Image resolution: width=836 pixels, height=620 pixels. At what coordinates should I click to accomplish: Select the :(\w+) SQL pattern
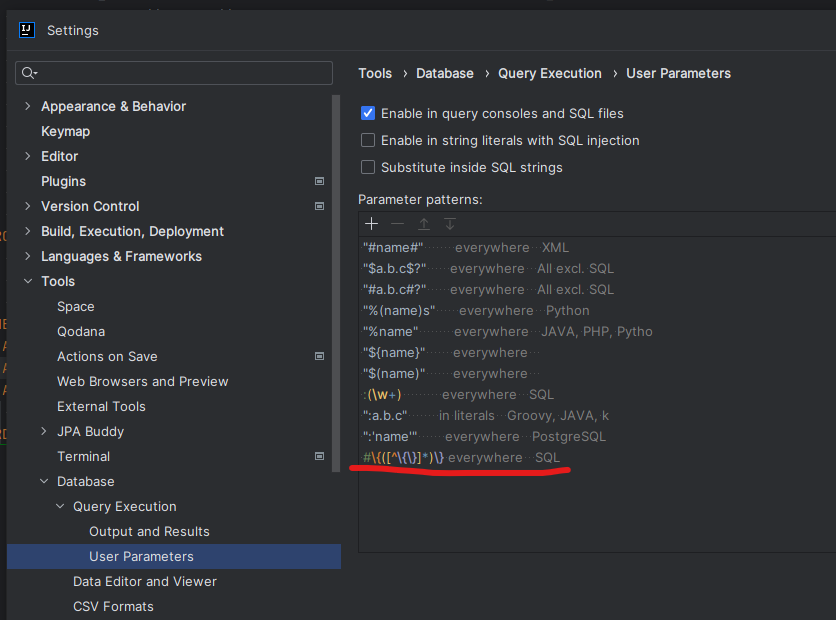pos(597,395)
